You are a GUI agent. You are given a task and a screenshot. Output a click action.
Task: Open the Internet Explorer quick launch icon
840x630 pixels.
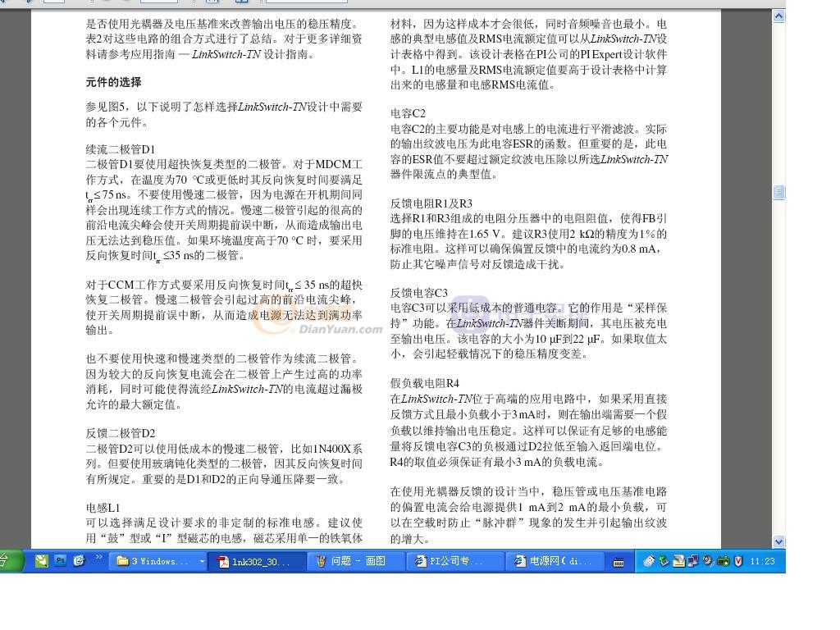coord(80,560)
